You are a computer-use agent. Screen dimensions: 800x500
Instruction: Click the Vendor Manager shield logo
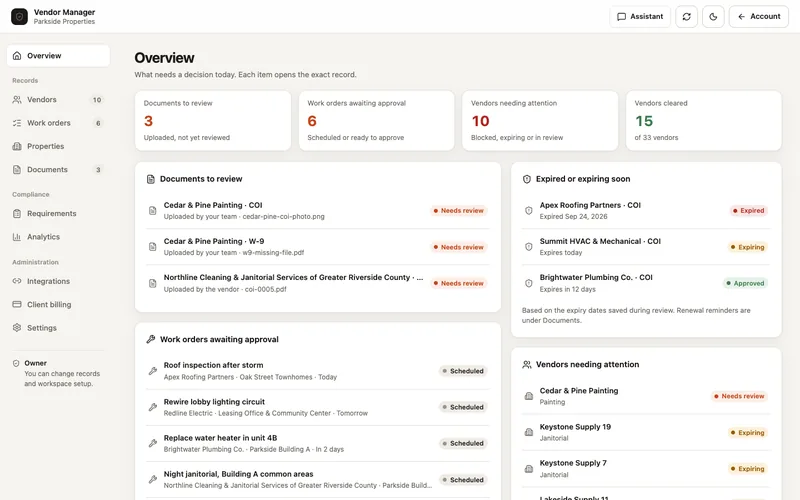(x=19, y=16)
